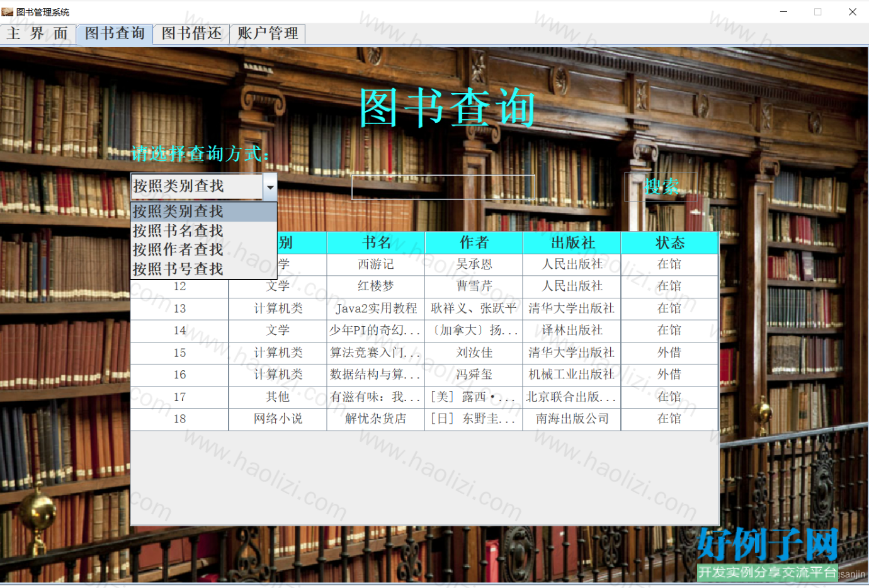Open the 主界面 menu tab

click(38, 33)
